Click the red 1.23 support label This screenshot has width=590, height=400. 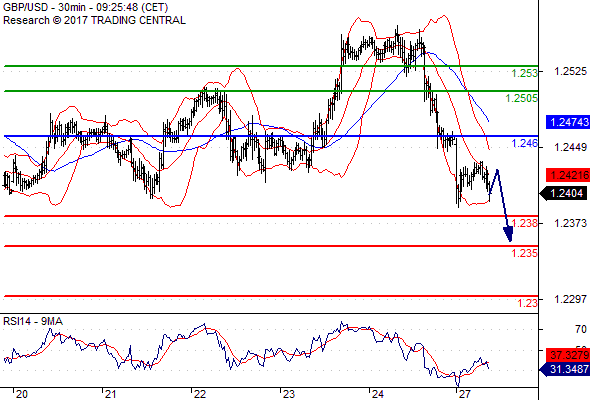click(x=528, y=303)
